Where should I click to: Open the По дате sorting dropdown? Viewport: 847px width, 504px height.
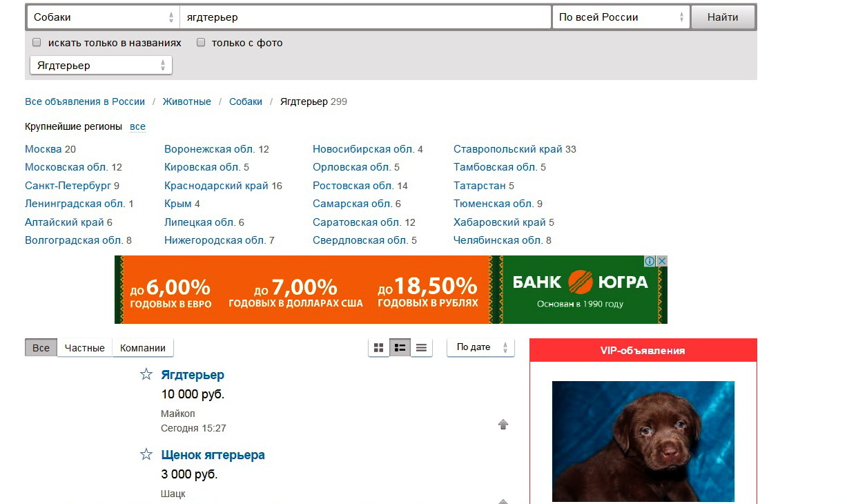point(480,347)
